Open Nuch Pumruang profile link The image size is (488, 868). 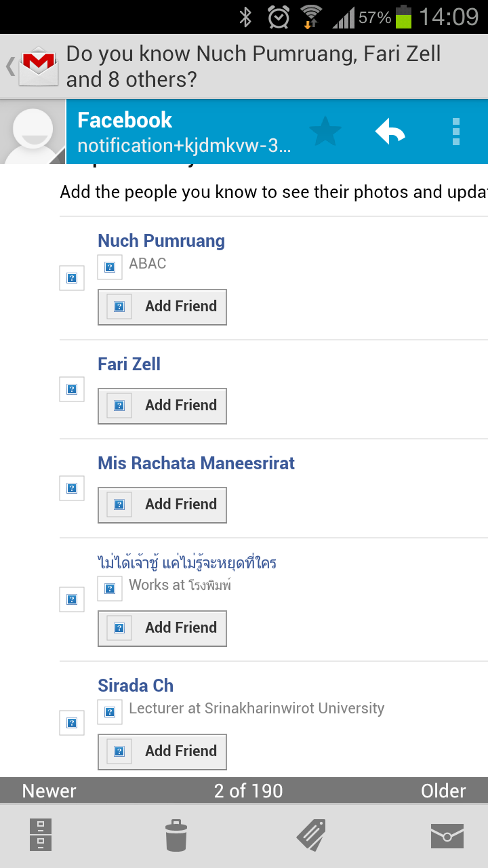[x=161, y=241]
